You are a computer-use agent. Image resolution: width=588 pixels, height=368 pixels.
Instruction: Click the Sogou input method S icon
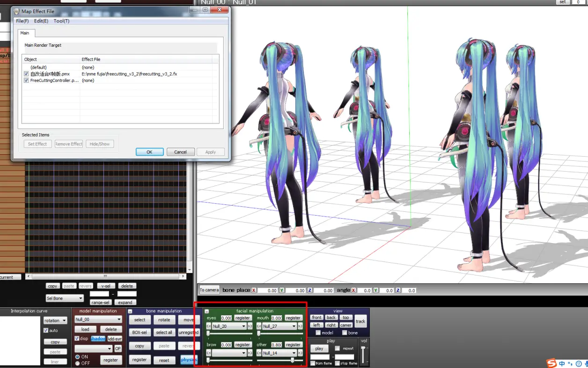552,363
